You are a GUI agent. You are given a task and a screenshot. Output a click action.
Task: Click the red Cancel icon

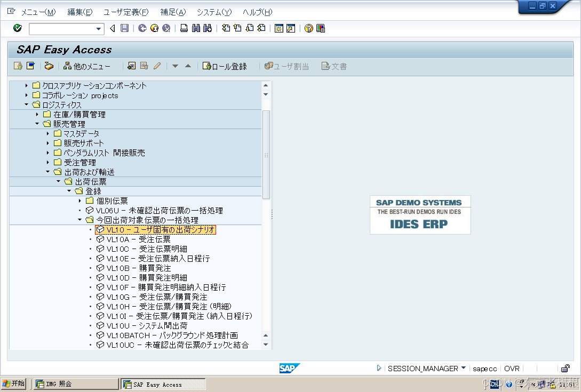[x=166, y=28]
